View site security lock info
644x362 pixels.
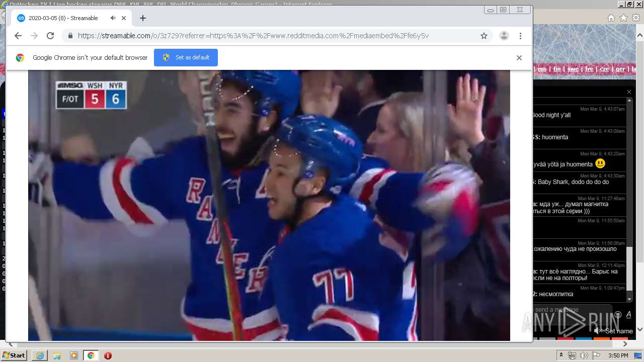pos(70,36)
